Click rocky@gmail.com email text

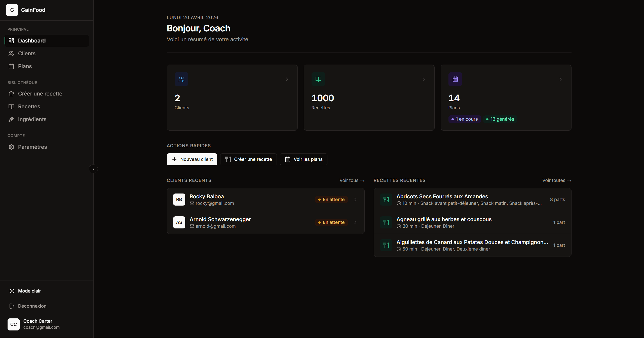click(215, 203)
